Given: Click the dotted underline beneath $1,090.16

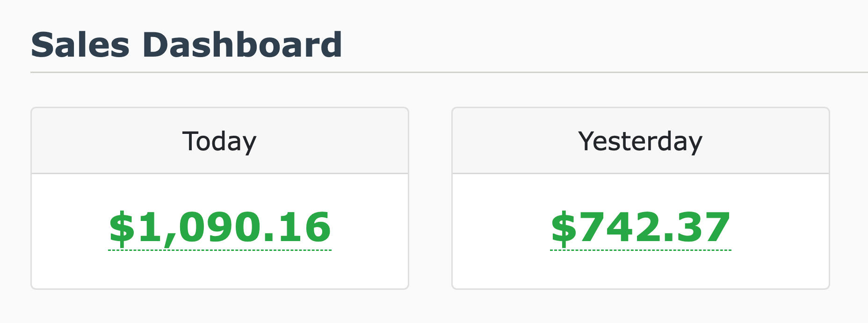Looking at the screenshot, I should 220,250.
